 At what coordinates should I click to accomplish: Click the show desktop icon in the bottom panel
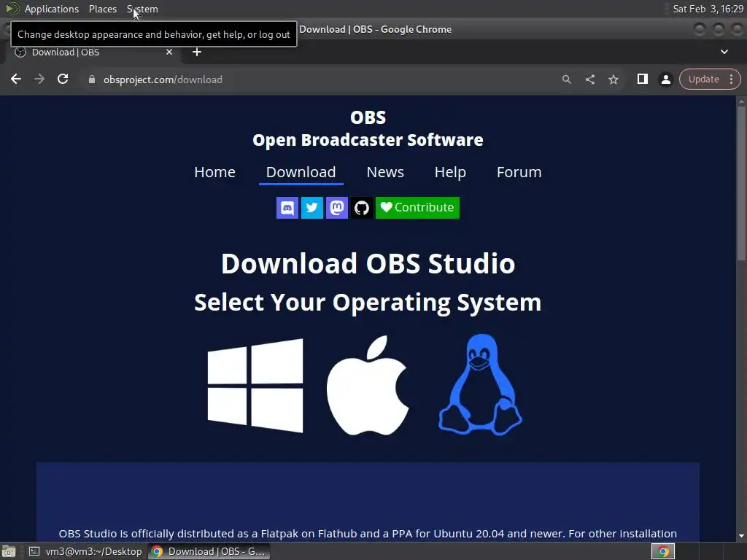pos(9,551)
